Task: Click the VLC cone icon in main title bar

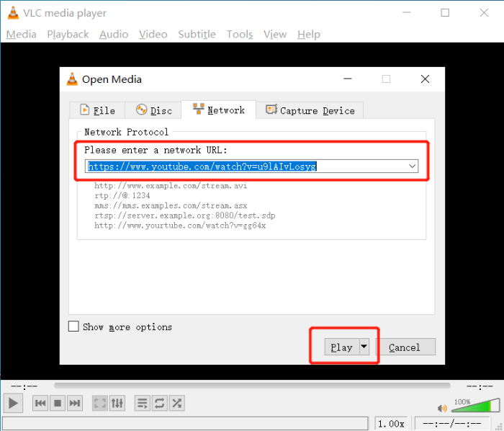Action: [13, 13]
